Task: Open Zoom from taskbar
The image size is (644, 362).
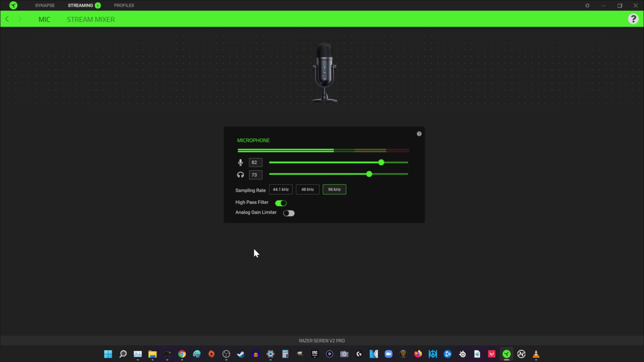Action: click(x=388, y=354)
